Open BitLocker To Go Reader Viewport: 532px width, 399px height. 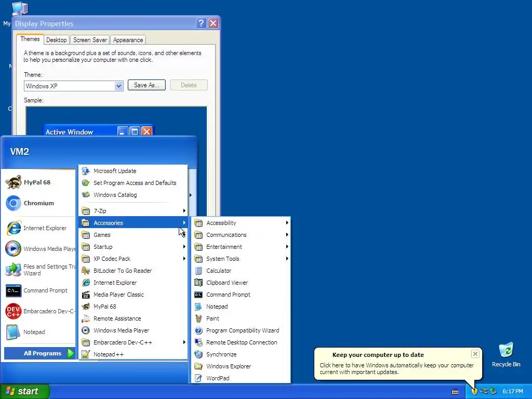[133, 271]
